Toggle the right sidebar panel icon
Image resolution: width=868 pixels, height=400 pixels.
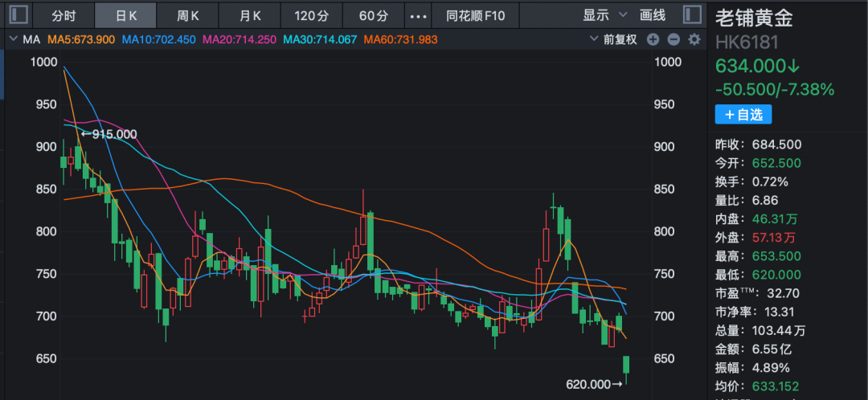[690, 15]
